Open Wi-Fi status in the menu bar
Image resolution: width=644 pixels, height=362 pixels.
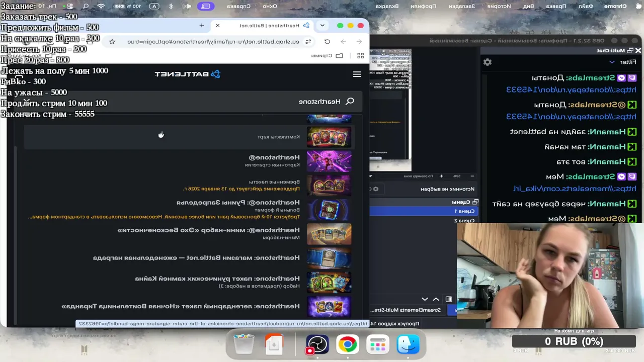coord(101,6)
